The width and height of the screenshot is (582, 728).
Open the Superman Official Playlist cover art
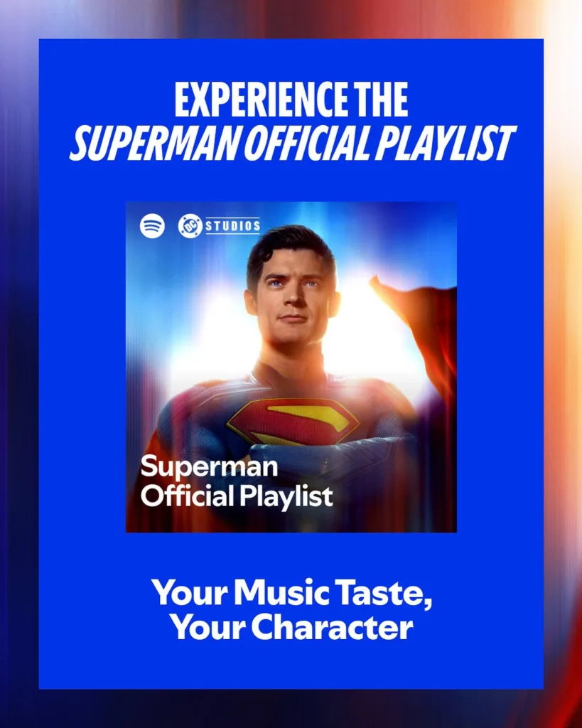click(291, 367)
